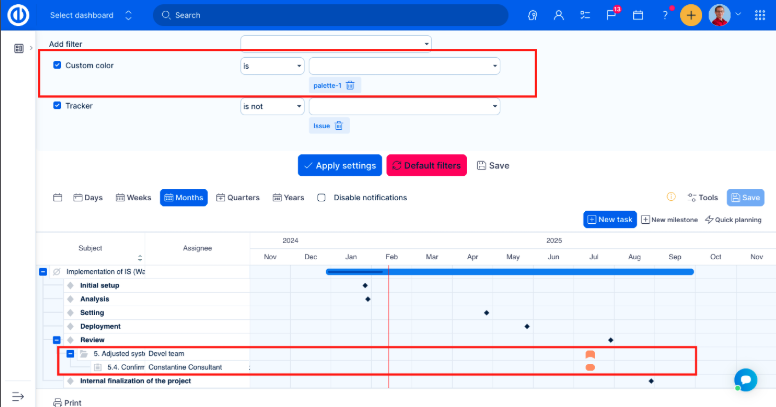Delete the palette-1 filter value via trash icon
776x407 pixels.
point(350,86)
